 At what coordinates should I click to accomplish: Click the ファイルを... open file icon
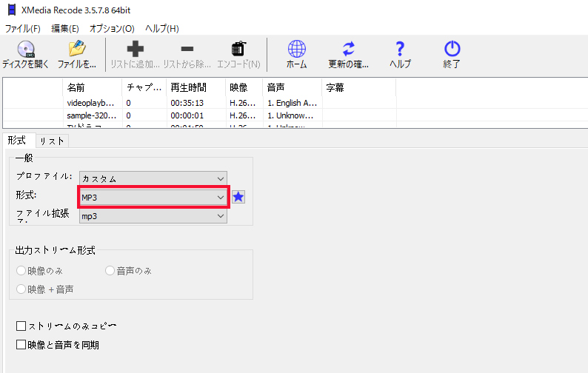tap(77, 49)
